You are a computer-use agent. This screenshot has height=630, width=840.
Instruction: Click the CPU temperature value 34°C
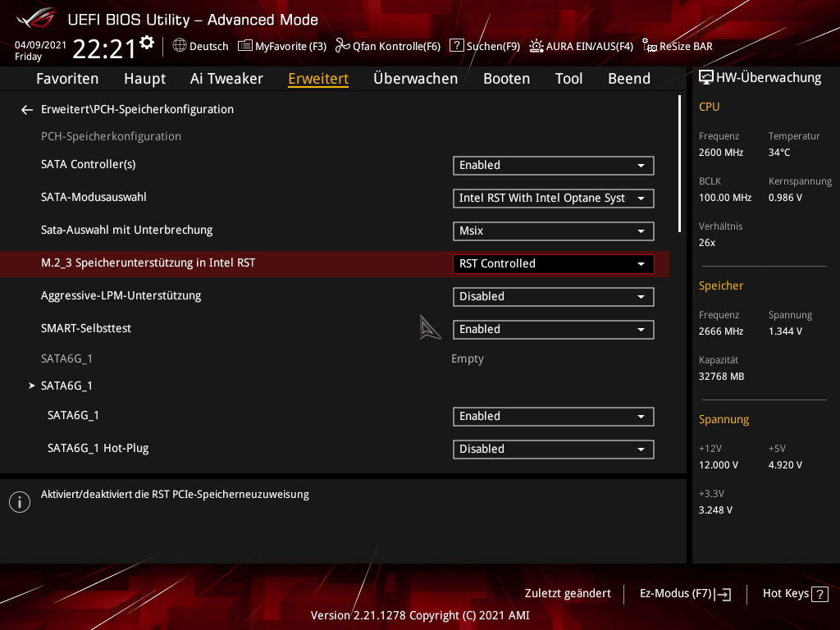point(779,153)
